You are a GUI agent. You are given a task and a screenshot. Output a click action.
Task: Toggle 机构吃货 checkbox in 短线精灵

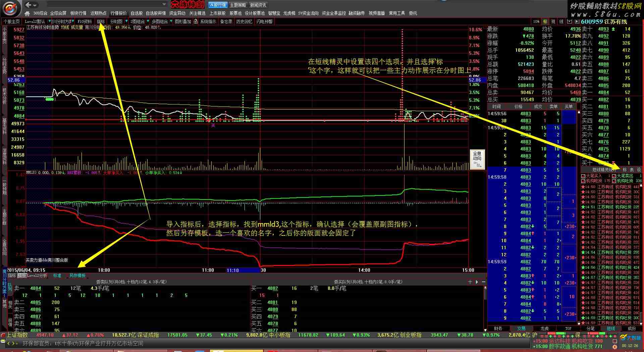pos(583,181)
